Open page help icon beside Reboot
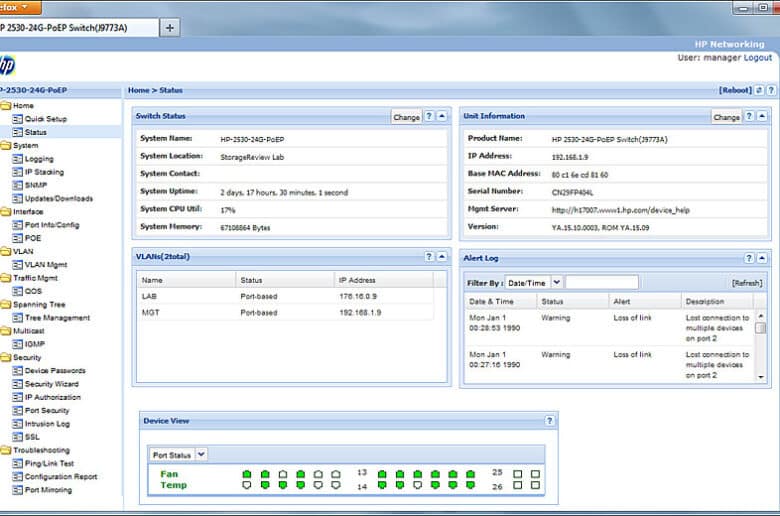Screen dimensions: 780x516 771,90
